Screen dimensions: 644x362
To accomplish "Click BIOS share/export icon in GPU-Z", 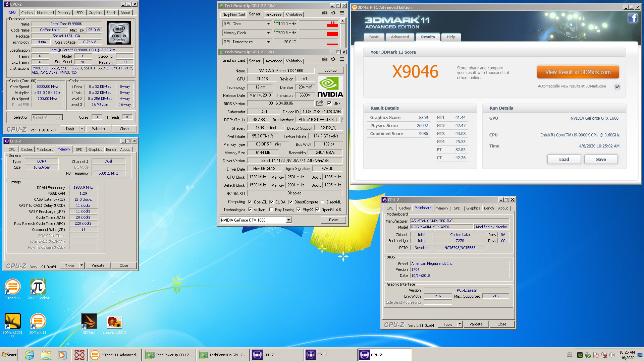I will pos(320,103).
